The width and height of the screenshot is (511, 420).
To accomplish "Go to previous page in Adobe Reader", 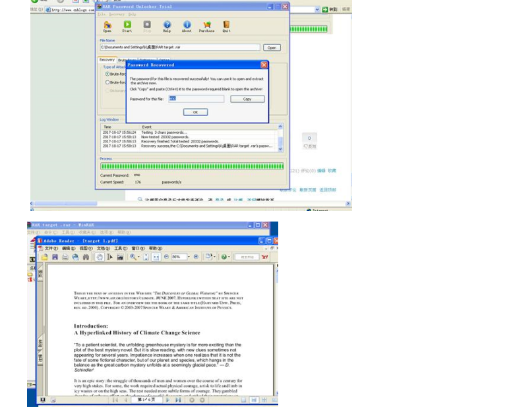I will coord(126,400).
